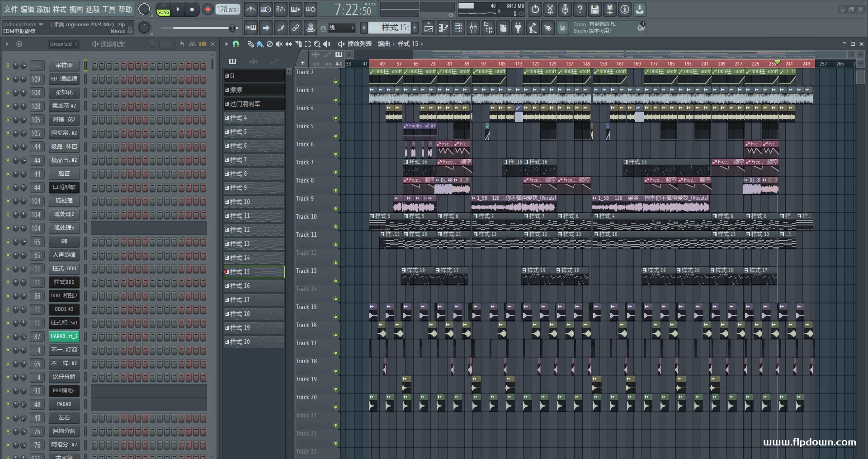The image size is (868, 459).
Task: Open the 文件 menu
Action: 11,9
